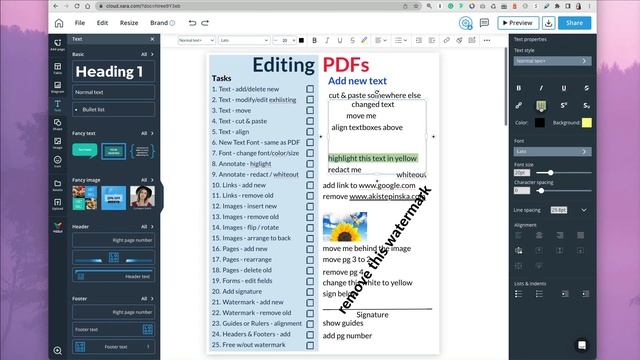Open the Icon tool in sidebar
Viewport: 640px width, 360px height.
pos(58,161)
